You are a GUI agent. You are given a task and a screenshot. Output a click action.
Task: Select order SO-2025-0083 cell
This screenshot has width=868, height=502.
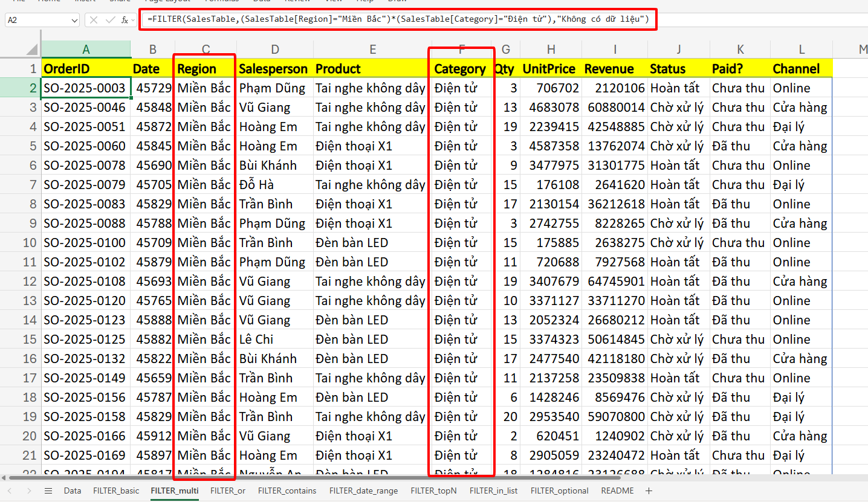point(86,204)
